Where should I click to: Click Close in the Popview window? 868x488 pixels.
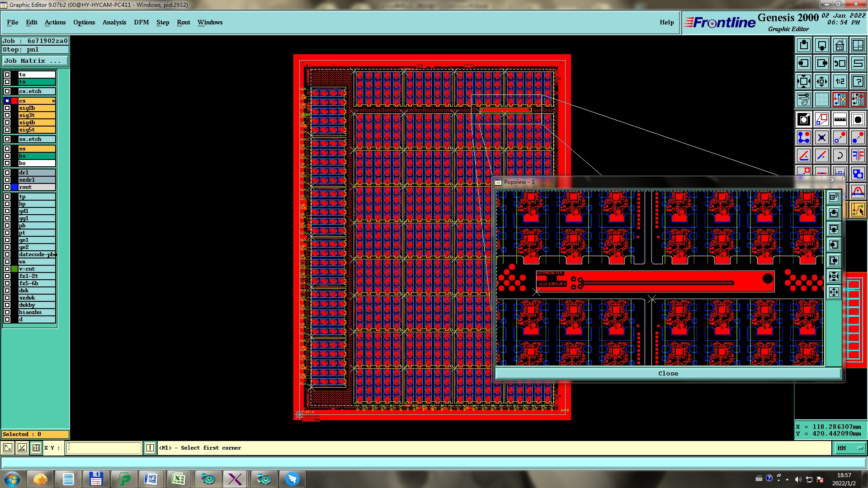[668, 373]
